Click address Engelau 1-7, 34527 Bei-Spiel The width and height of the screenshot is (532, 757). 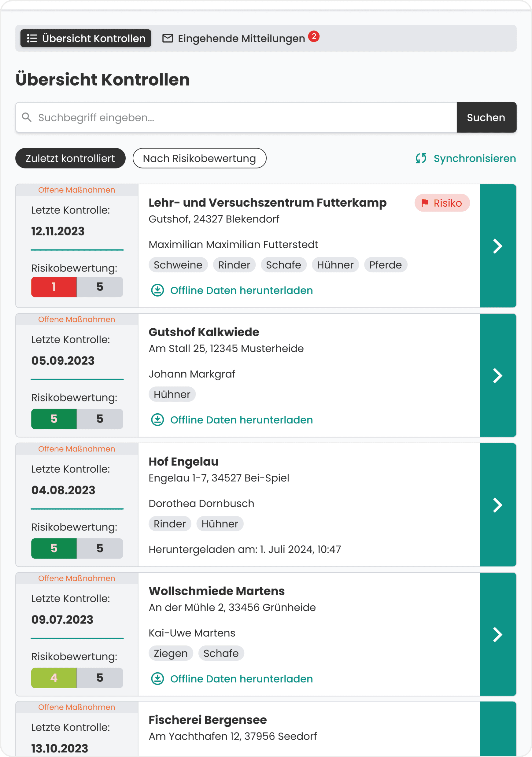(x=219, y=478)
